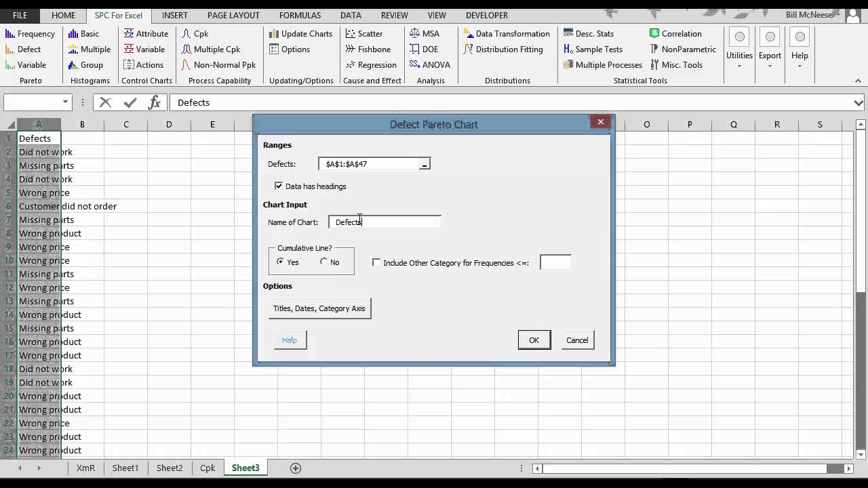
Task: Confirm formula entry with check mark
Action: coord(130,102)
